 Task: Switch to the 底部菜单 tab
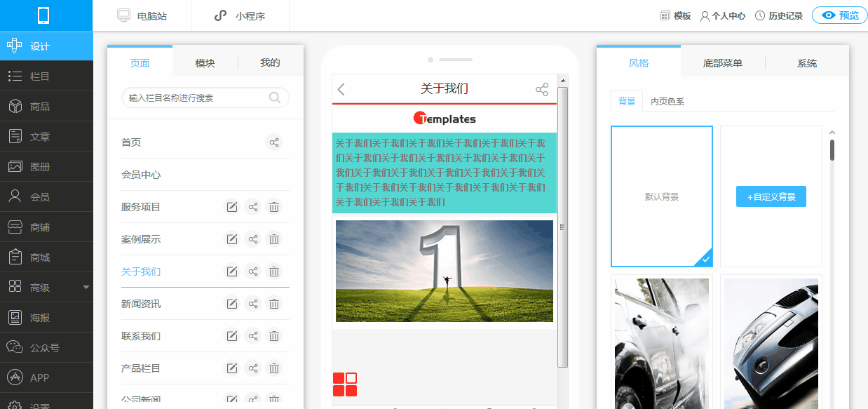pyautogui.click(x=723, y=62)
